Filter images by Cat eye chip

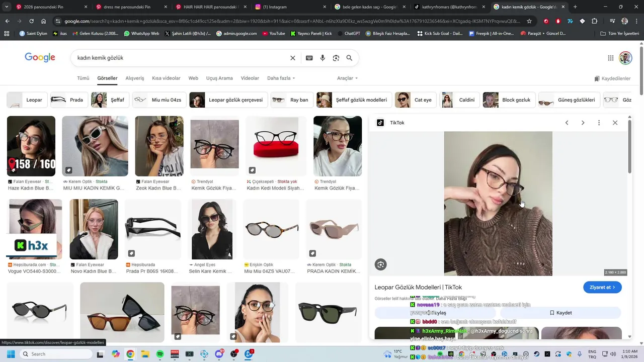416,100
